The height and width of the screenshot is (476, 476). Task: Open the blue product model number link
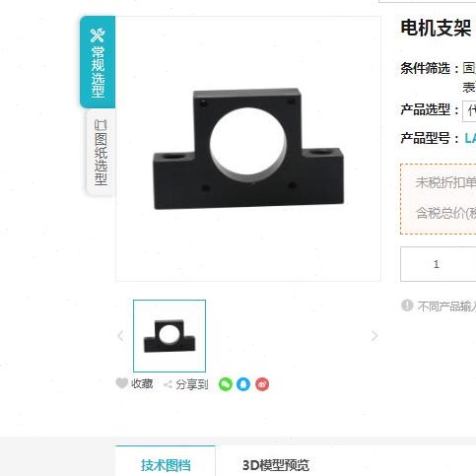(470, 138)
